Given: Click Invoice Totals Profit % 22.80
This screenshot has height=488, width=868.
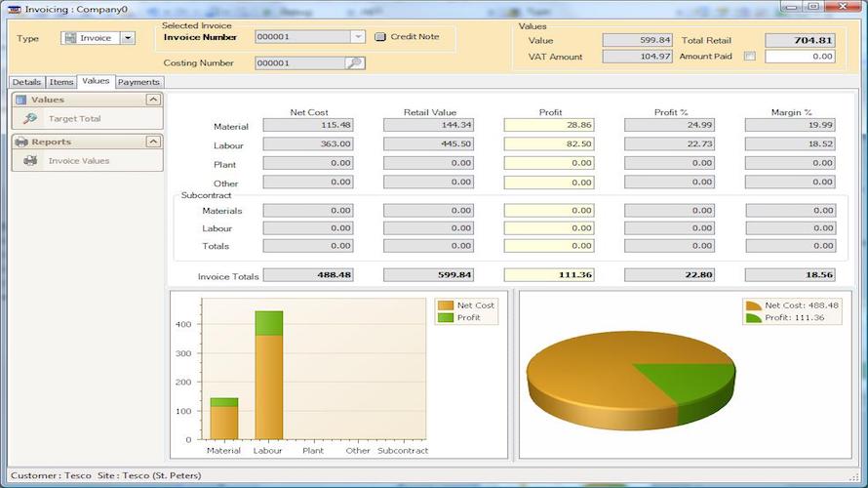Looking at the screenshot, I should coord(669,274).
